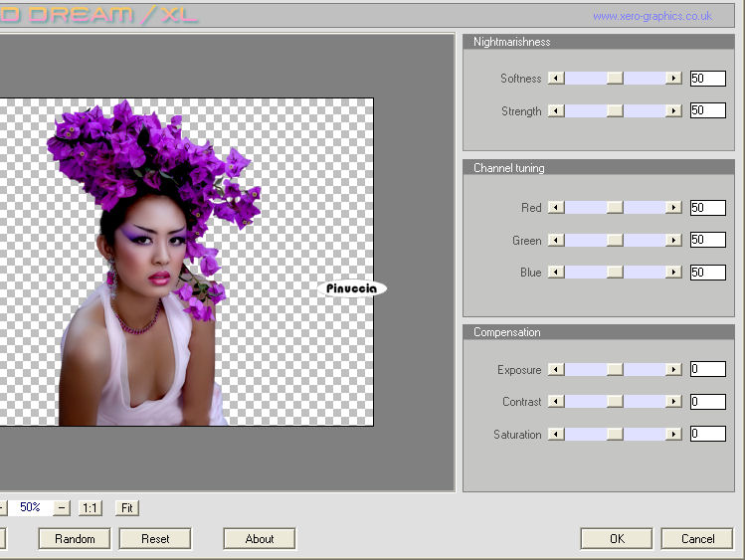
Task: Cancel the filter dialog
Action: (x=697, y=539)
